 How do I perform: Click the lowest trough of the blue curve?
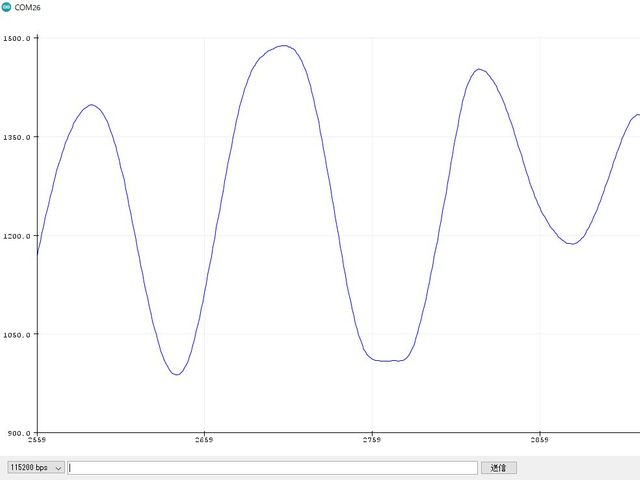pyautogui.click(x=176, y=374)
